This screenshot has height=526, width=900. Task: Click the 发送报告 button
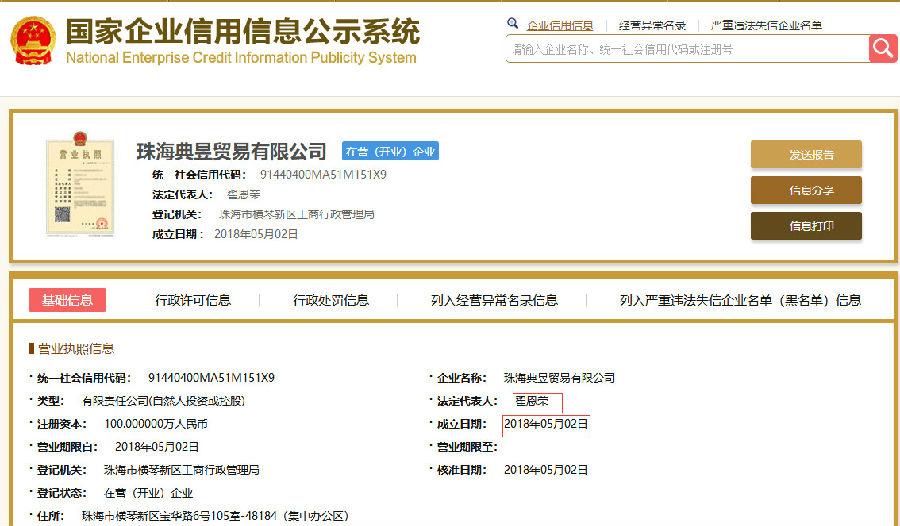coord(806,154)
